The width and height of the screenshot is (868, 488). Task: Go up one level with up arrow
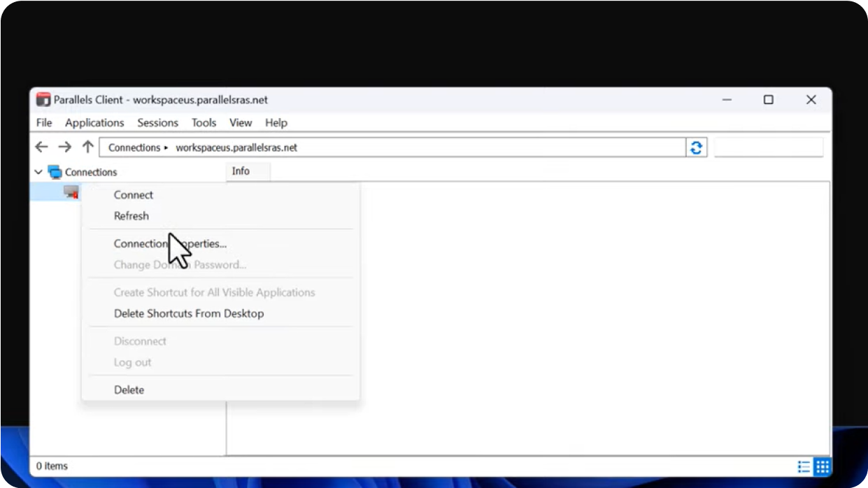pyautogui.click(x=87, y=147)
